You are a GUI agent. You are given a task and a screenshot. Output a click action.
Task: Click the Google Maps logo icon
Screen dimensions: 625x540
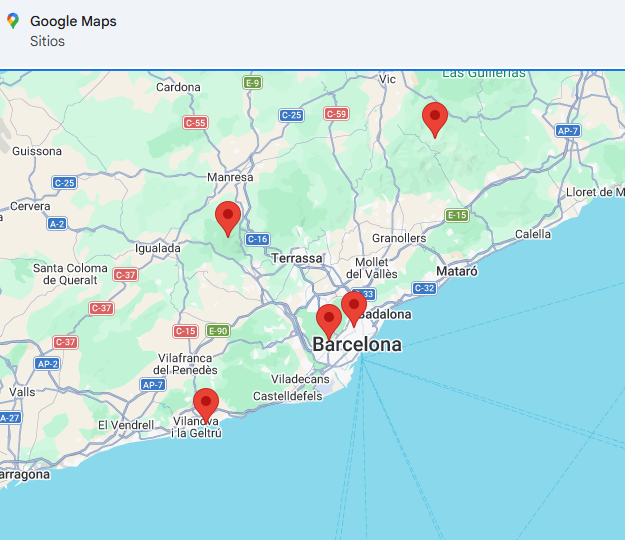coord(12,21)
